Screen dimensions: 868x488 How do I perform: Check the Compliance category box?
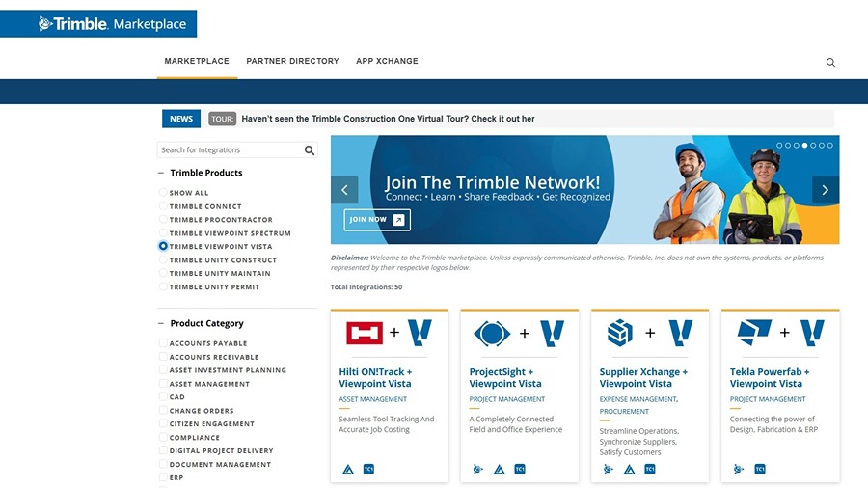tap(163, 437)
